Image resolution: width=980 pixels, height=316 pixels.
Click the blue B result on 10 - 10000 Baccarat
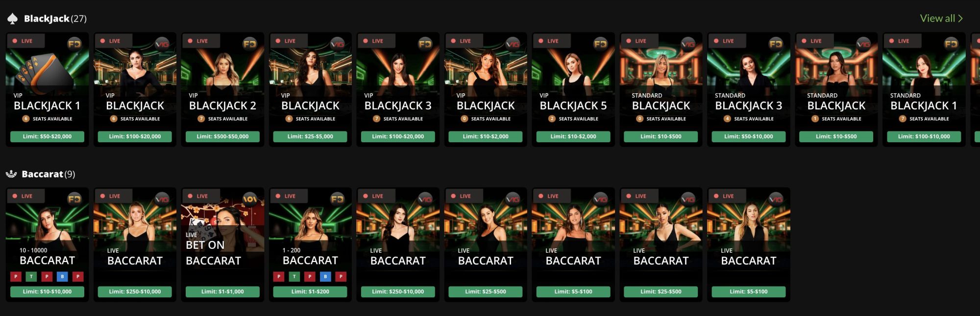(62, 277)
